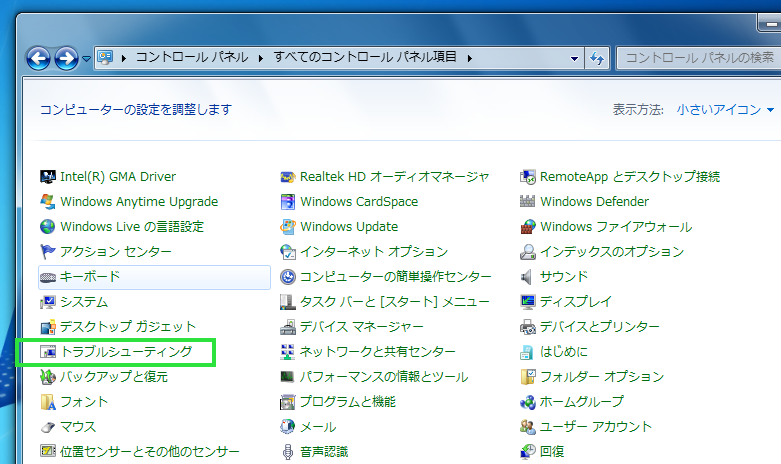Click the フォルダー オプション icon
This screenshot has height=464, width=781.
[527, 376]
